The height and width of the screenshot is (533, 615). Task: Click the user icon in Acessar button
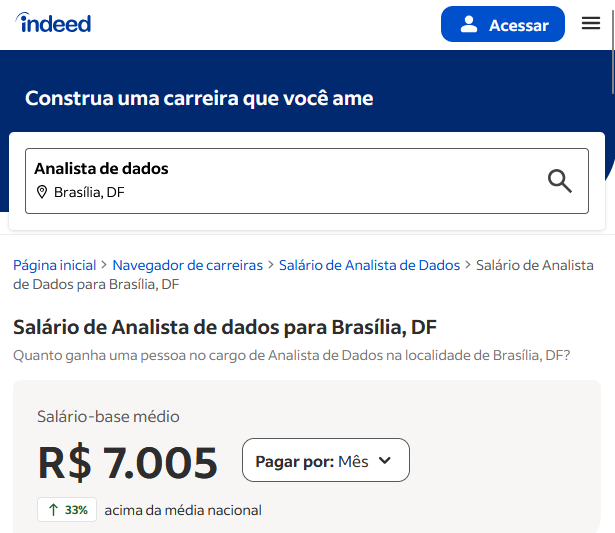[x=469, y=24]
